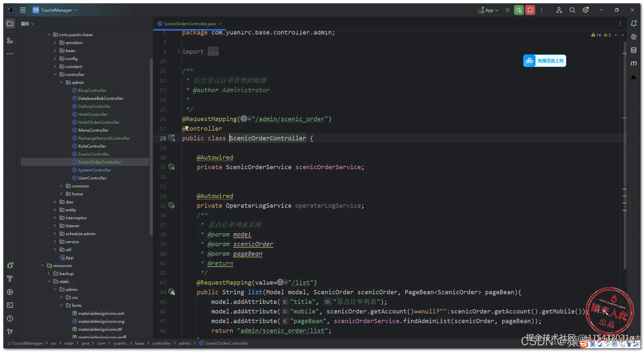
Task: Open the Build tool window hammer icon
Action: click(x=10, y=279)
